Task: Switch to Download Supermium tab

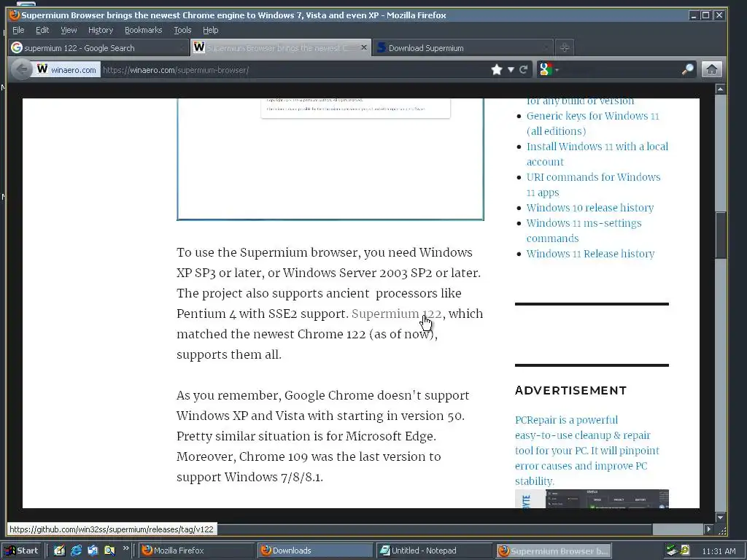Action: pyautogui.click(x=462, y=47)
